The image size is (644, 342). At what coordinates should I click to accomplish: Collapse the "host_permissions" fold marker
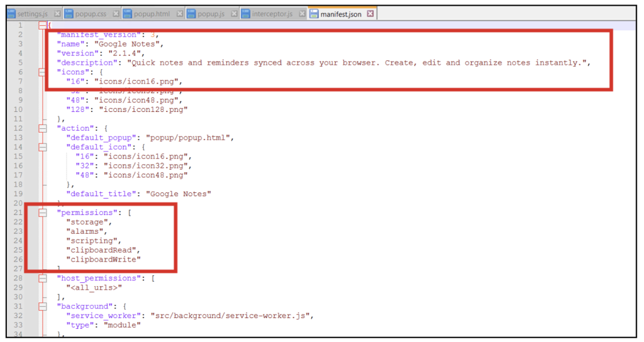[x=42, y=279]
